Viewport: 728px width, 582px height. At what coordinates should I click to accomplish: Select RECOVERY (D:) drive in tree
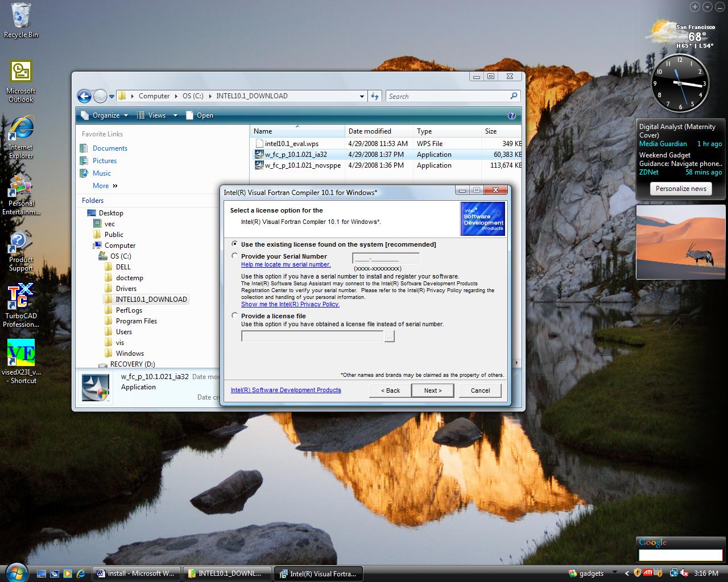click(x=133, y=364)
